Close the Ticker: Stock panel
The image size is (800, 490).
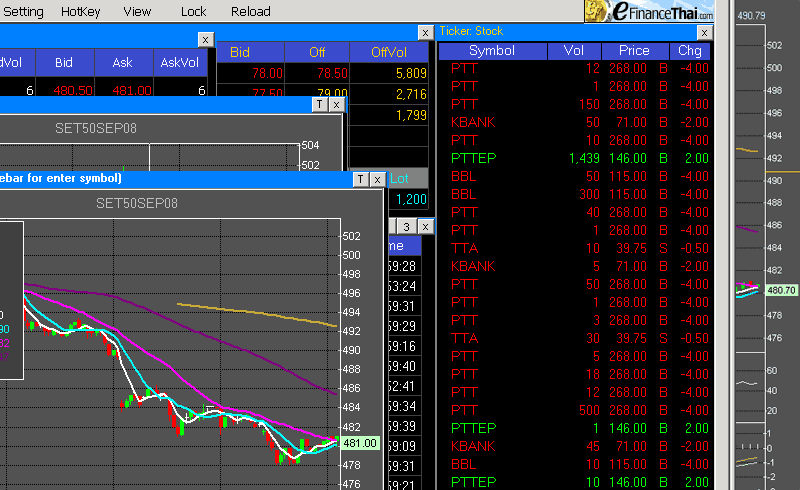pos(704,33)
